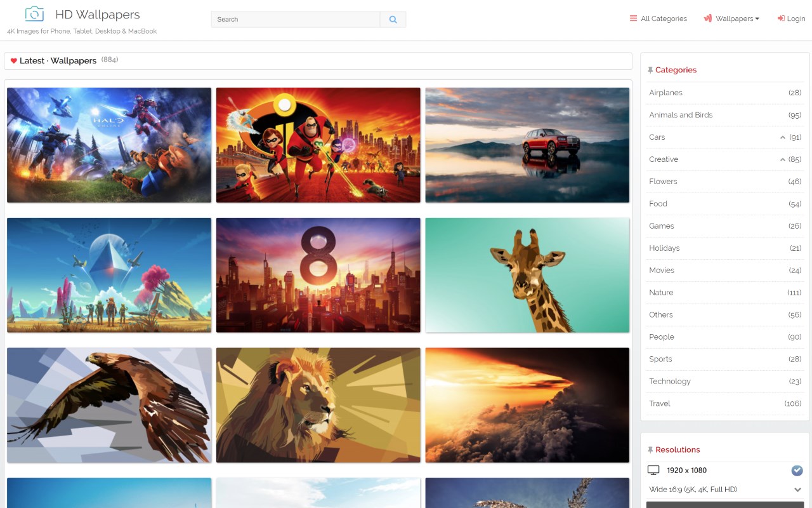Open the giraffe wallpaper thumbnail
The image size is (812, 508).
click(x=527, y=275)
